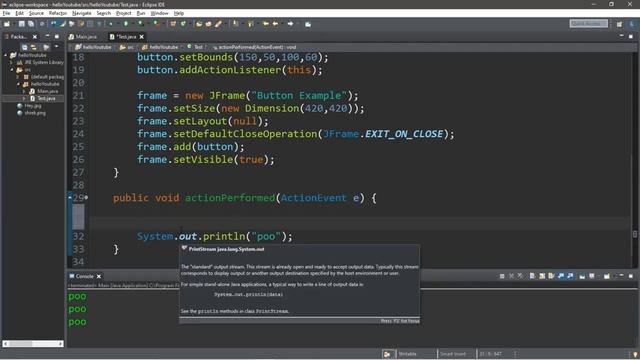The width and height of the screenshot is (640, 360).
Task: Click Package Explorer horizontal scrollbar thumb
Action: (x=21, y=344)
